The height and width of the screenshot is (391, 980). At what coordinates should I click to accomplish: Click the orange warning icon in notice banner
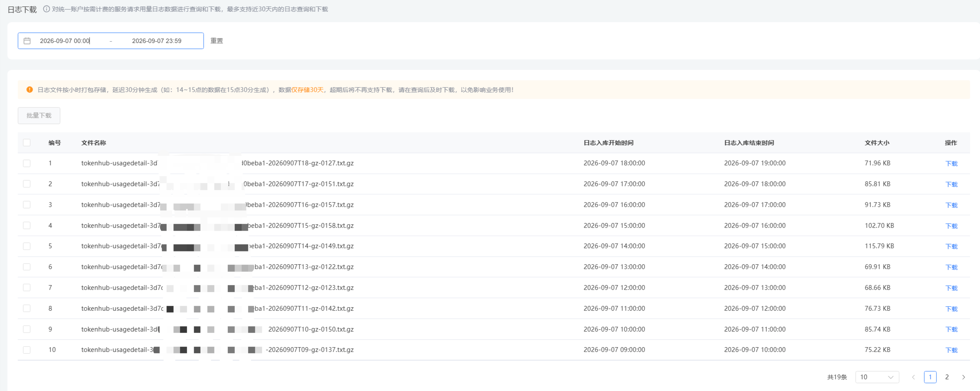point(29,90)
